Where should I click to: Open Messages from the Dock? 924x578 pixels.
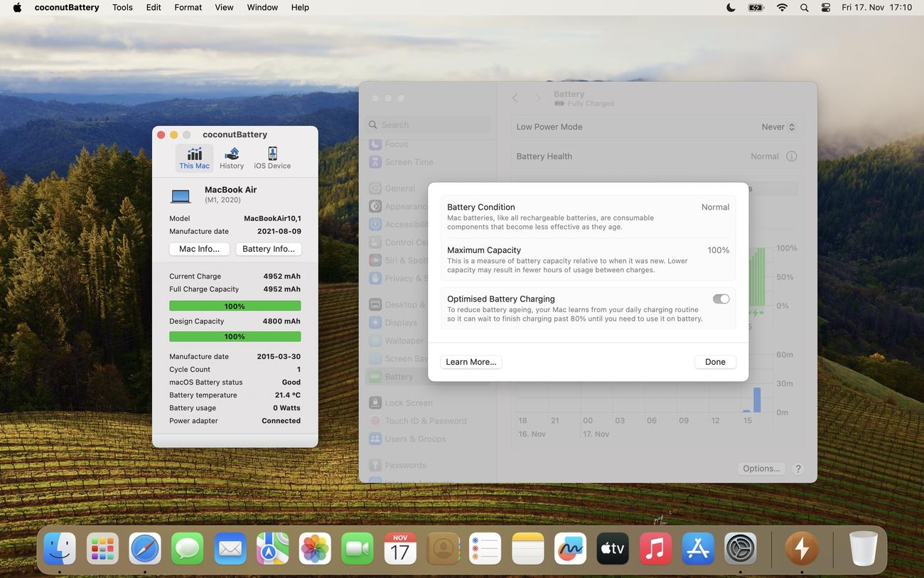[188, 549]
